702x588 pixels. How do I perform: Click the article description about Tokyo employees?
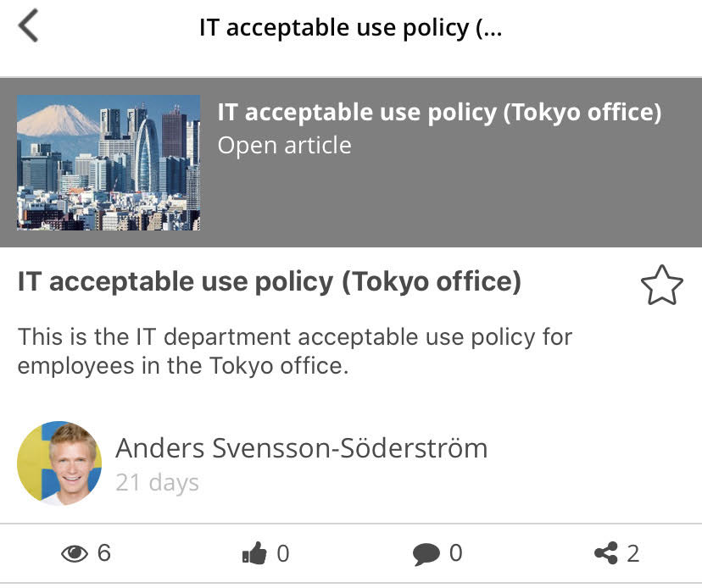295,351
